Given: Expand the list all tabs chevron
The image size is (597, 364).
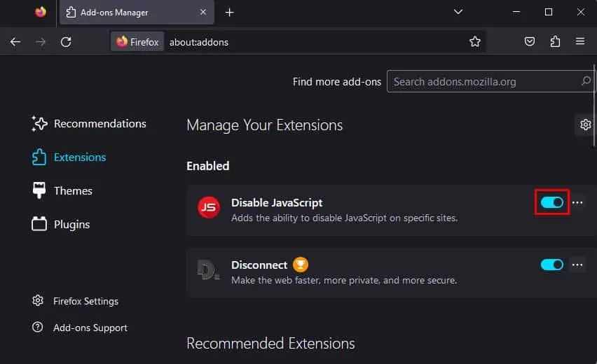Looking at the screenshot, I should point(458,12).
